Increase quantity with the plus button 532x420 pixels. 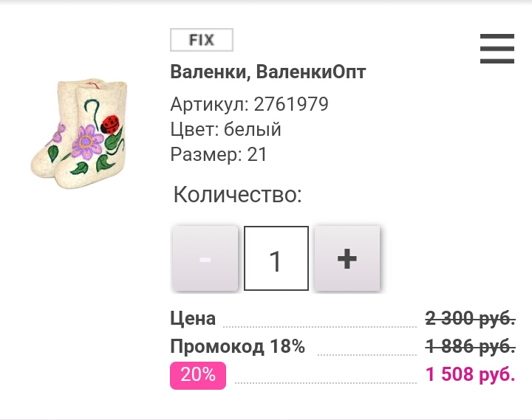coord(347,258)
